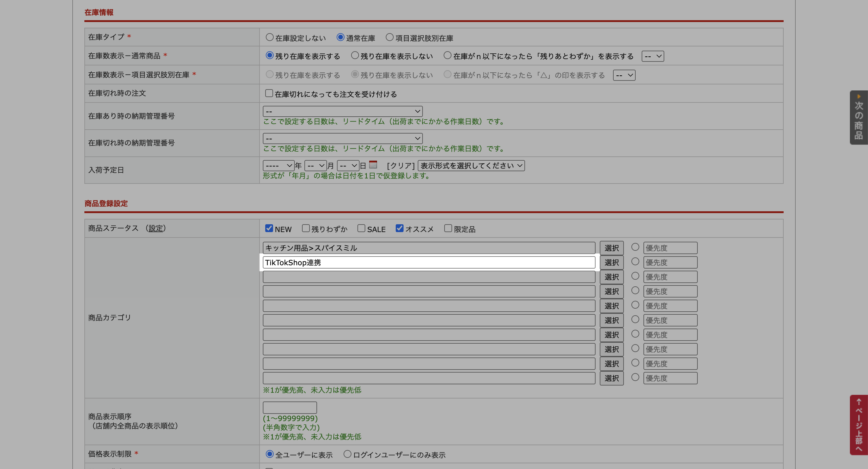The width and height of the screenshot is (868, 469).
Task: Open the calendar icon for 入荷予定日
Action: coord(373,165)
